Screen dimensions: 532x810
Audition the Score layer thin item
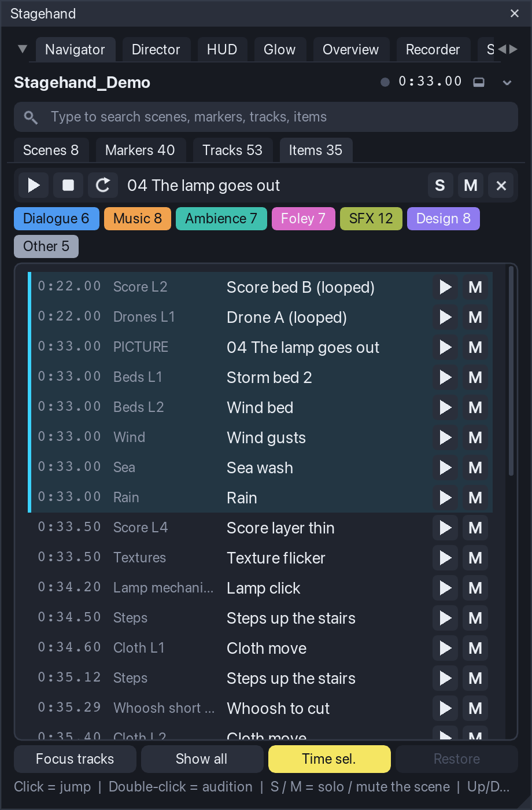[x=445, y=528]
